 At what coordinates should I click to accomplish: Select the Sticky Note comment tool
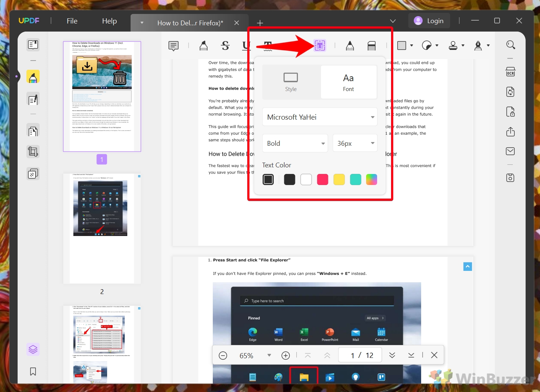click(x=174, y=46)
